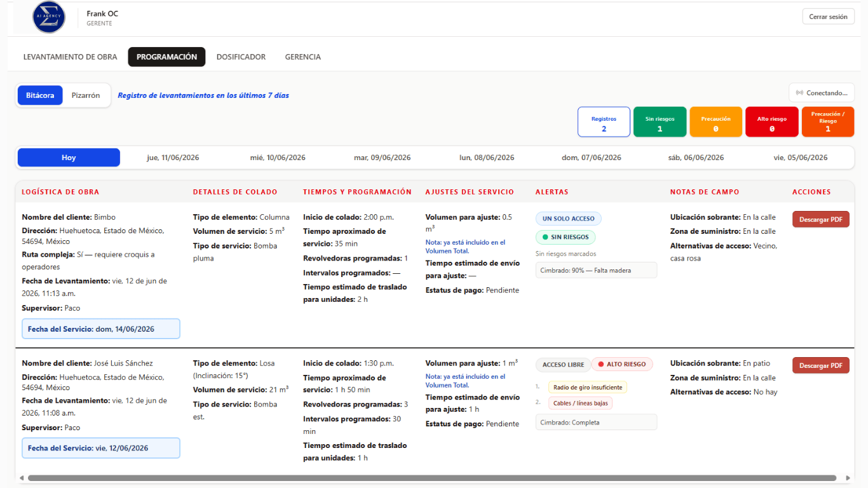The width and height of the screenshot is (868, 488).
Task: Click Tipo de elemento: Columna
Action: [241, 217]
